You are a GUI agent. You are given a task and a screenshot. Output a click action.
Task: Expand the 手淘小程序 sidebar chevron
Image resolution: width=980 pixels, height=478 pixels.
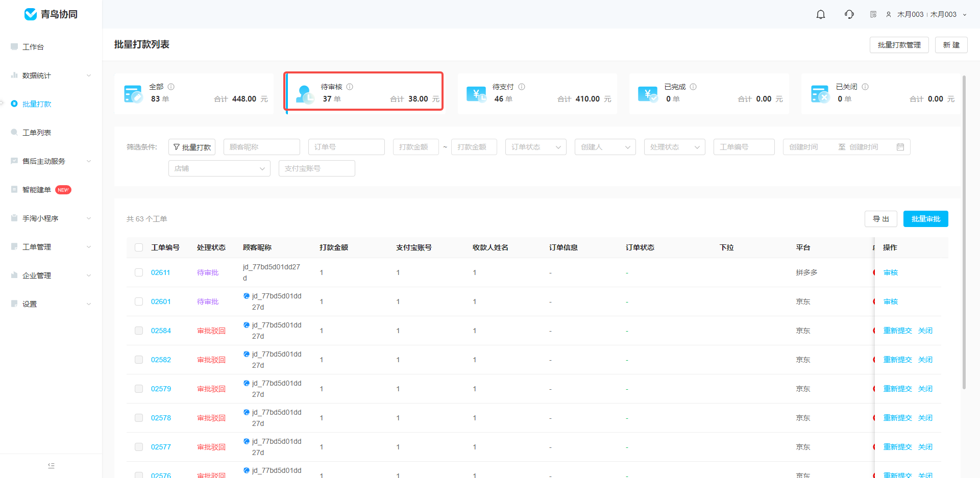tap(89, 218)
